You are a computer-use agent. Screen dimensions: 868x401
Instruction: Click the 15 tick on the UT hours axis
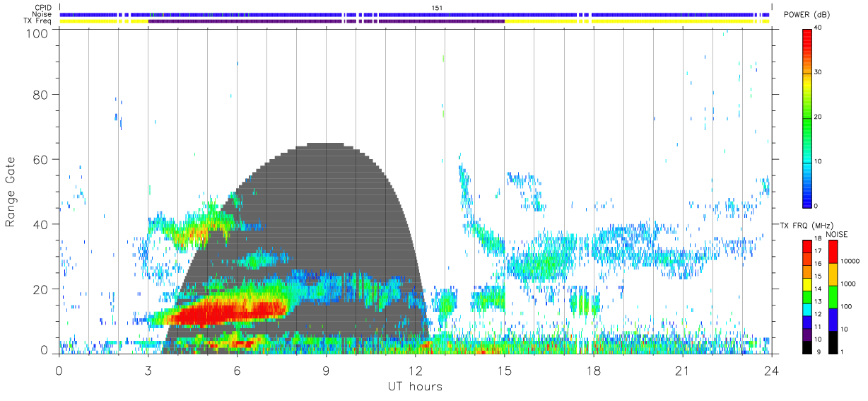point(505,370)
